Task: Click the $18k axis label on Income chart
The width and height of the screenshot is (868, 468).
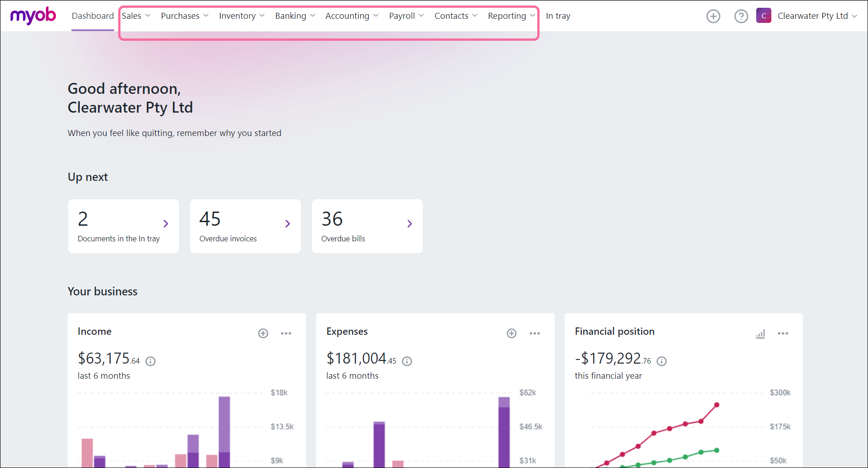Action: (279, 392)
